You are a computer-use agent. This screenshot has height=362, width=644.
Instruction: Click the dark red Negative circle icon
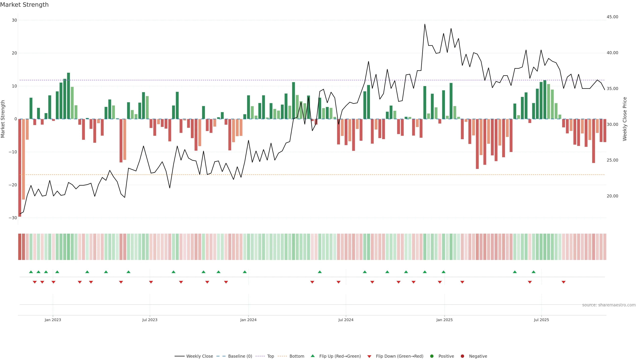click(x=462, y=356)
